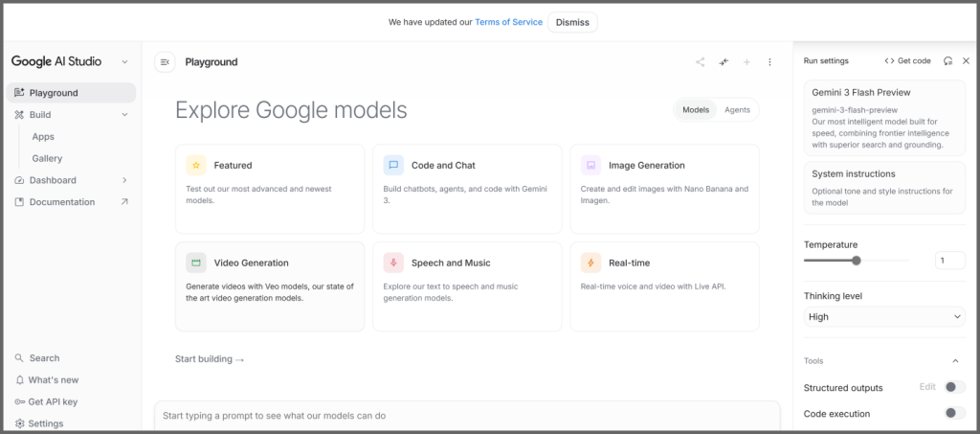Open the three-dot more options menu
The height and width of the screenshot is (434, 980).
click(769, 62)
